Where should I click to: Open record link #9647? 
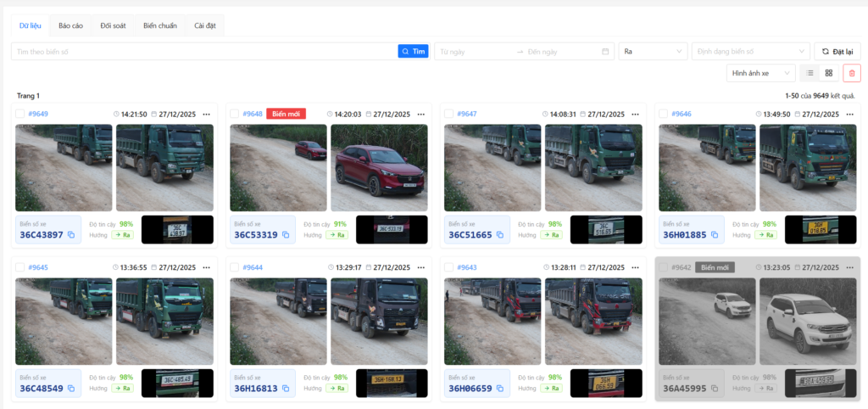point(467,115)
